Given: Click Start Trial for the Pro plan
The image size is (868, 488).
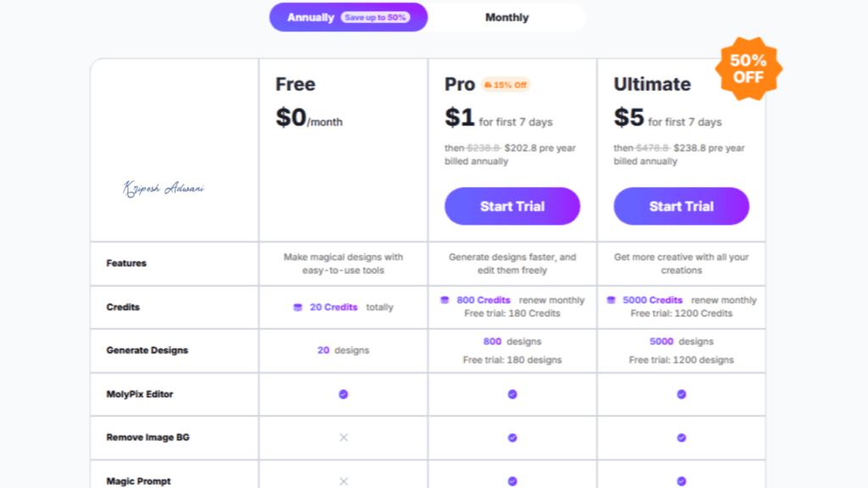Looking at the screenshot, I should tap(512, 206).
